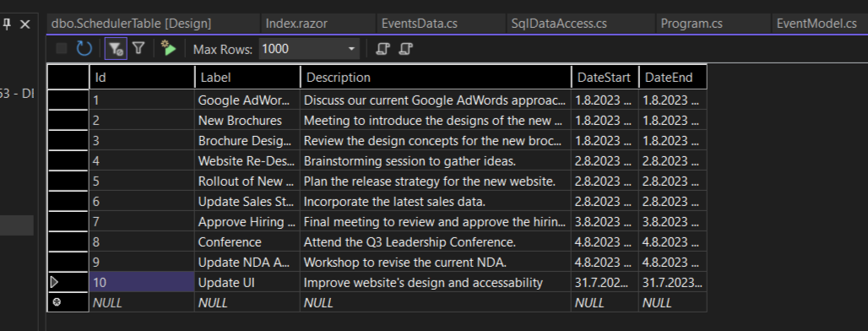Screen dimensions: 868x331
Task: Click the Description column header
Action: point(436,77)
